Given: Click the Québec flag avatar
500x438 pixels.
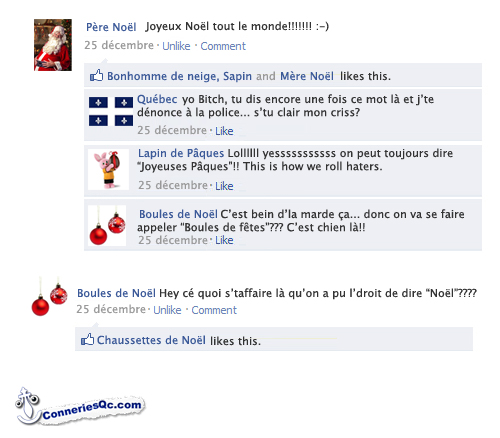Looking at the screenshot, I should pyautogui.click(x=111, y=111).
